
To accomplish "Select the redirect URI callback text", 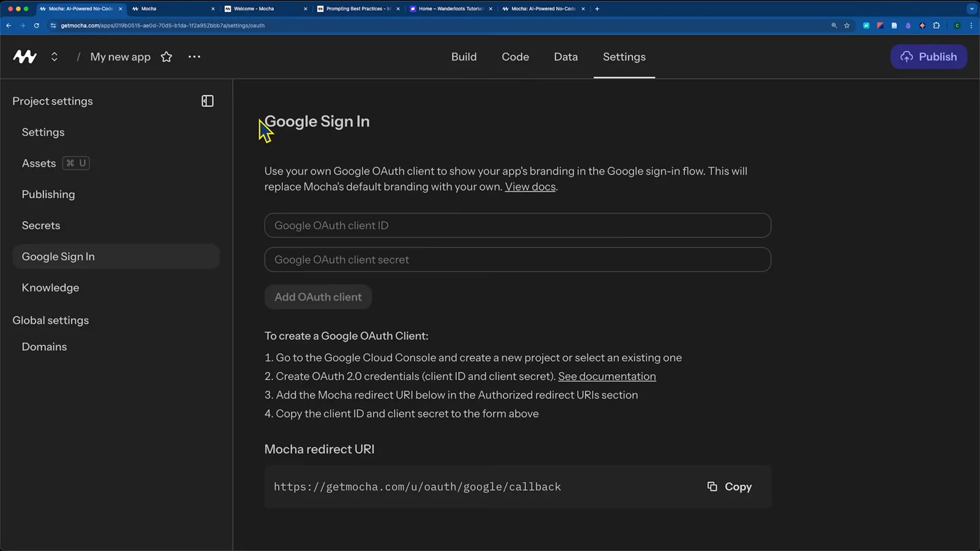I will click(417, 487).
